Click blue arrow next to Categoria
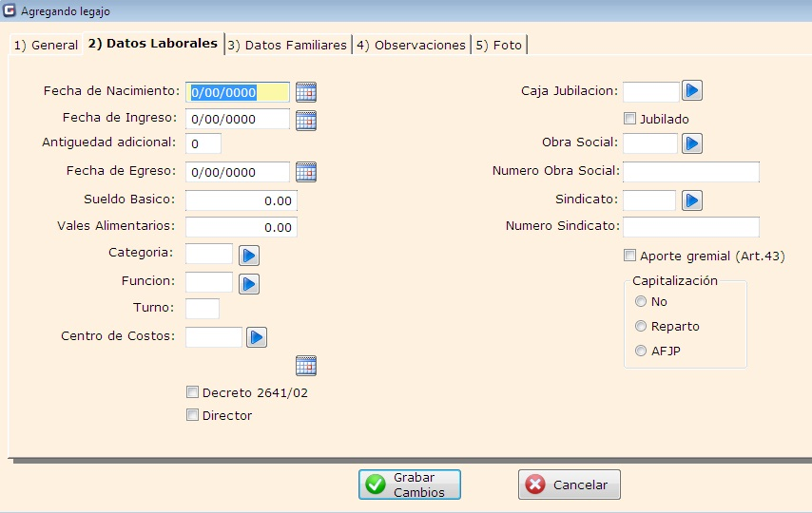 pos(249,256)
